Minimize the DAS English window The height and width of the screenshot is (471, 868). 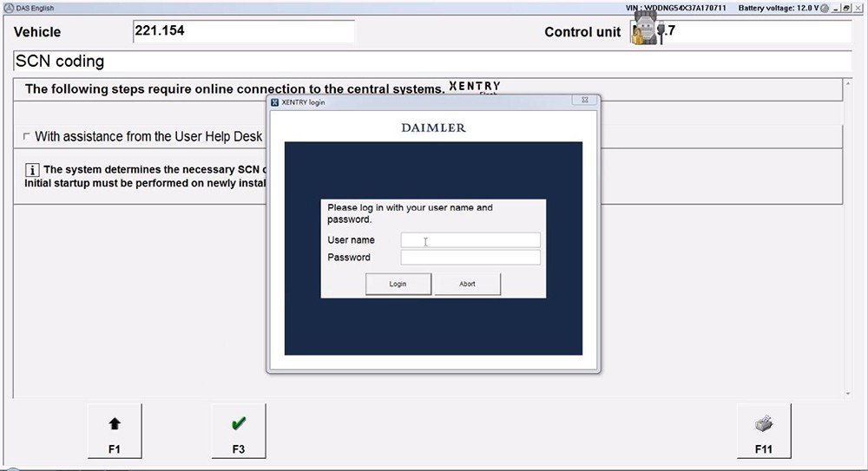[x=836, y=9]
